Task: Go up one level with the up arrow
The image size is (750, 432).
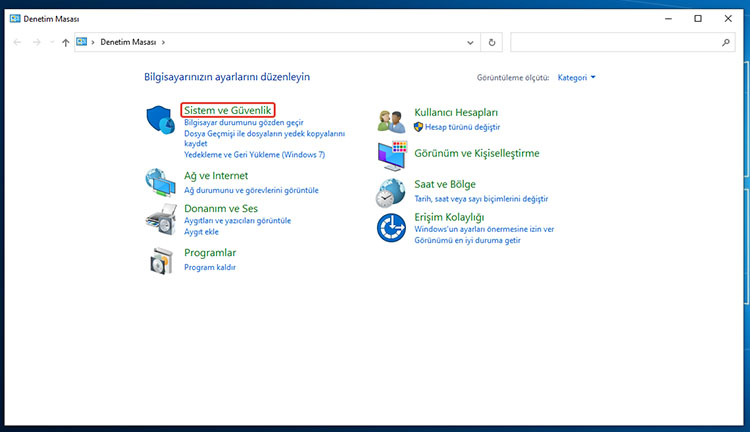Action: pos(66,43)
